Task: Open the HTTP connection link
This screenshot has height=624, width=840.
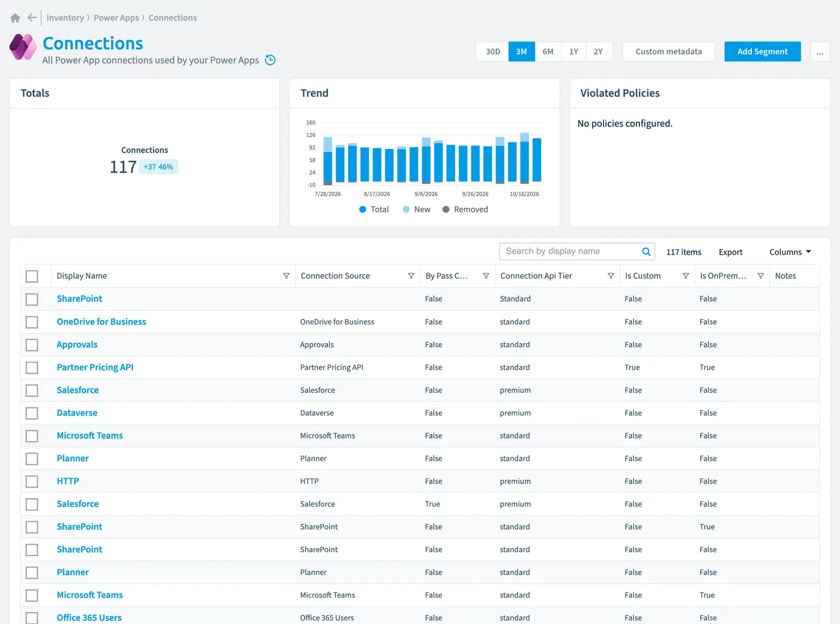Action: coord(68,481)
